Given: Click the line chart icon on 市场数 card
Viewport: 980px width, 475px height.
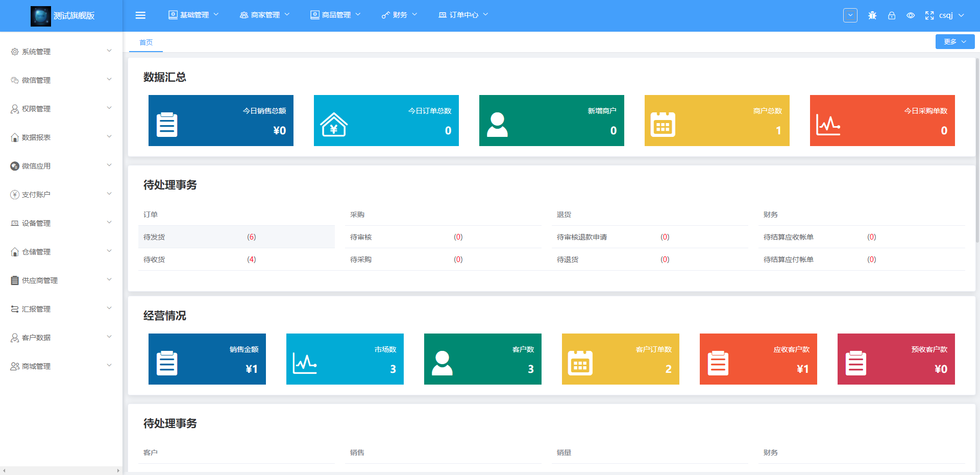Looking at the screenshot, I should [x=305, y=363].
